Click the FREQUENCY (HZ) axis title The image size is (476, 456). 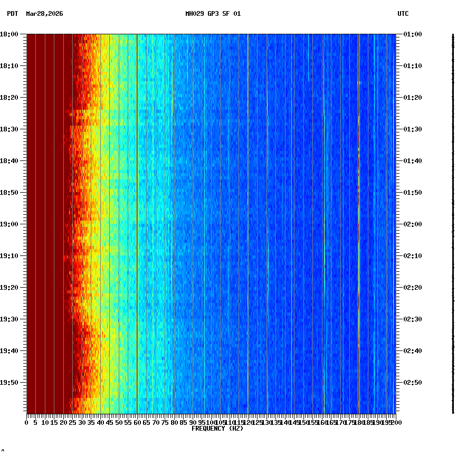(217, 428)
